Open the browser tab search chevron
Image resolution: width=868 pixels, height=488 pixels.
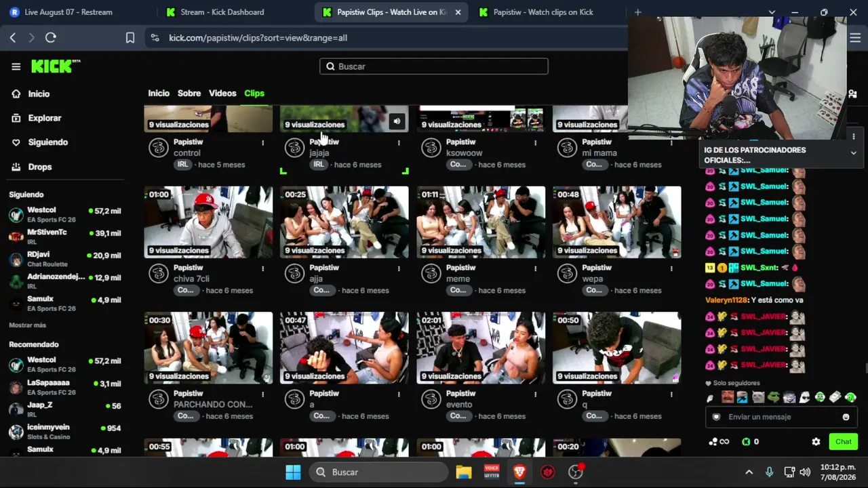click(x=772, y=12)
